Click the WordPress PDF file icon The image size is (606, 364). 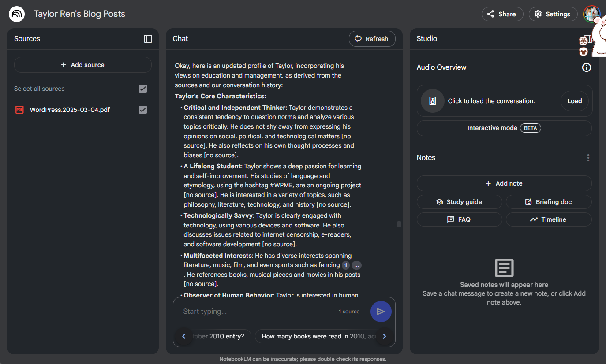click(x=19, y=110)
